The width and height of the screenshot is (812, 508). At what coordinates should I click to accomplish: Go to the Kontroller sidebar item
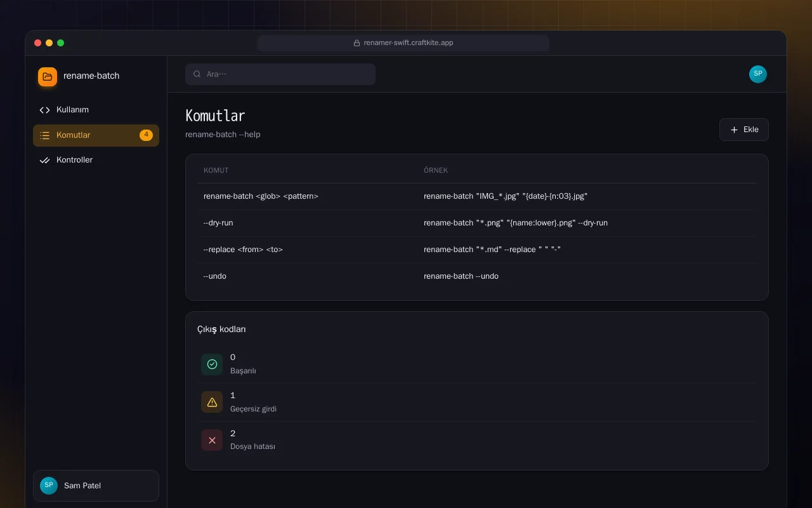96,160
